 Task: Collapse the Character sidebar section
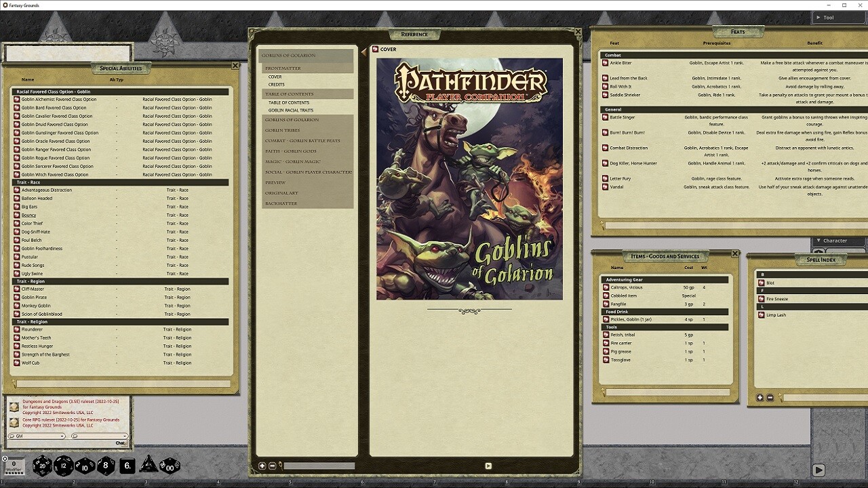click(x=818, y=241)
